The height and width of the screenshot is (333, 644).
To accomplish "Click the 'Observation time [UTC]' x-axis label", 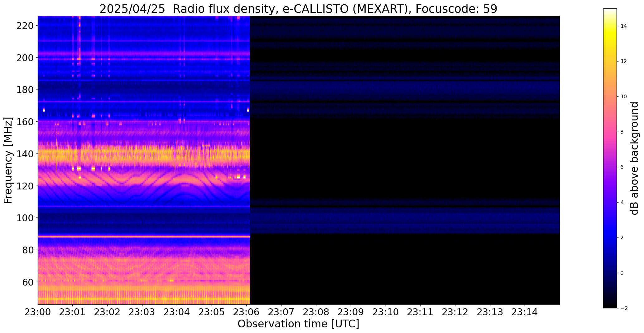I will (298, 324).
